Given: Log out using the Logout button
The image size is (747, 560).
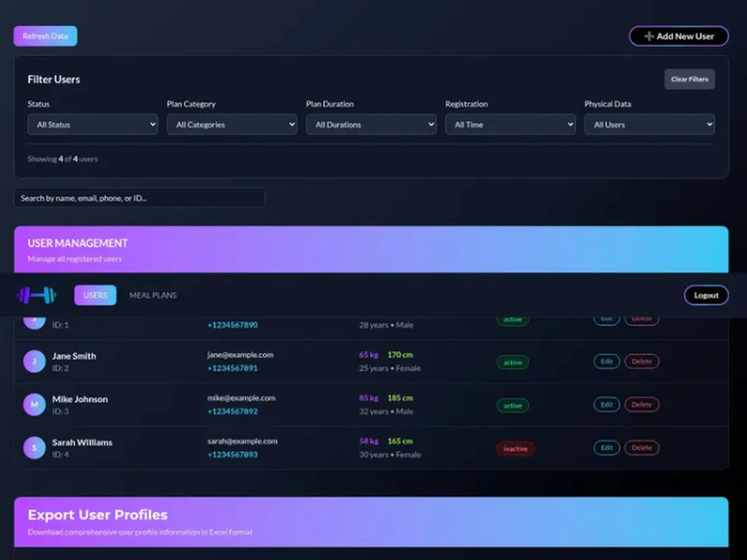Looking at the screenshot, I should [x=706, y=295].
